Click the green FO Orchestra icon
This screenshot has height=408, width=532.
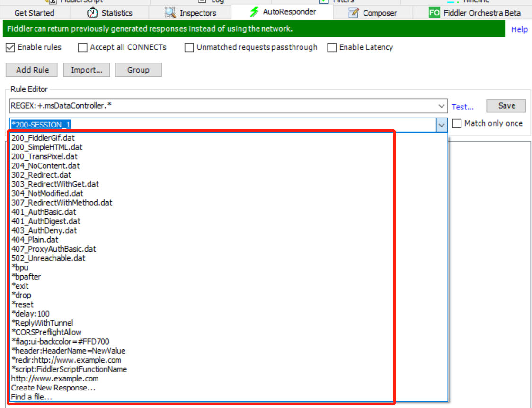434,13
